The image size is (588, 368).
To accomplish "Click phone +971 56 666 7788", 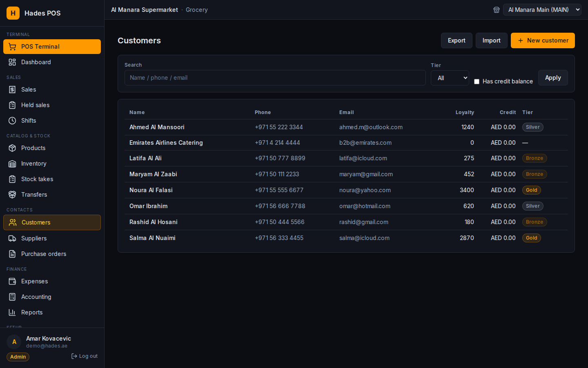I will pos(280,206).
